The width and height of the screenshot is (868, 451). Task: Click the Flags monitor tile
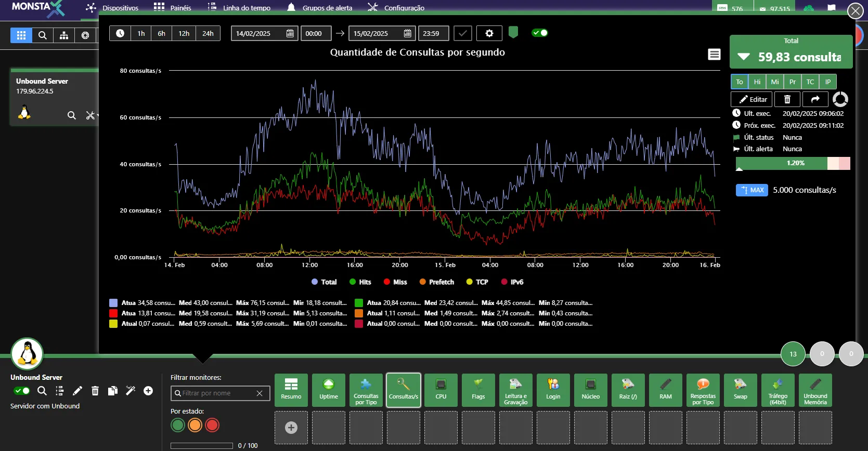[x=478, y=390]
